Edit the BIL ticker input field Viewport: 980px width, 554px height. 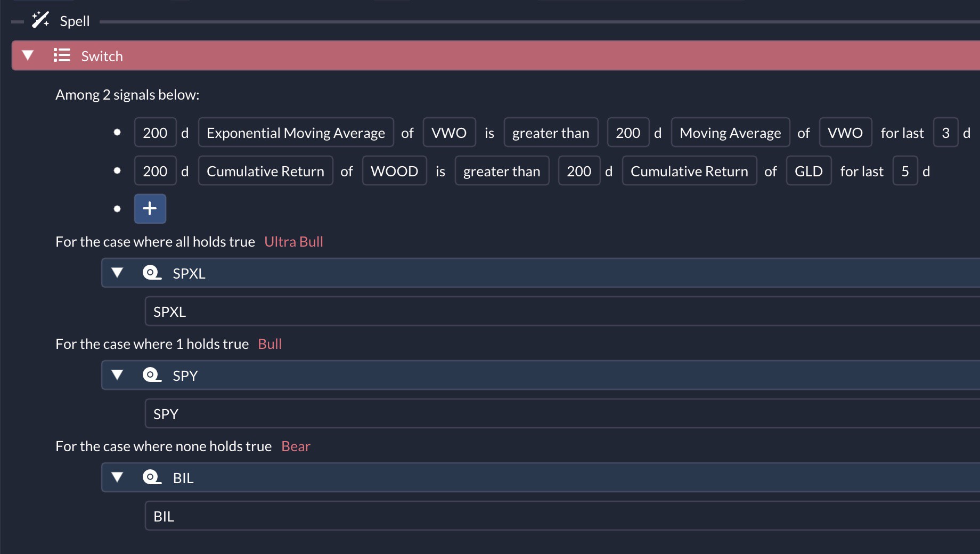(562, 516)
